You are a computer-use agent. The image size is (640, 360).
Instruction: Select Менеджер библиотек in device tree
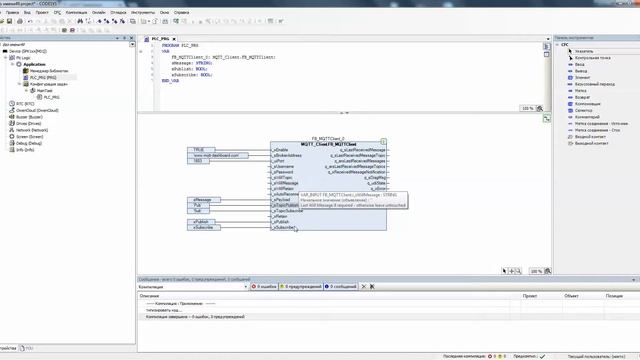tap(49, 71)
